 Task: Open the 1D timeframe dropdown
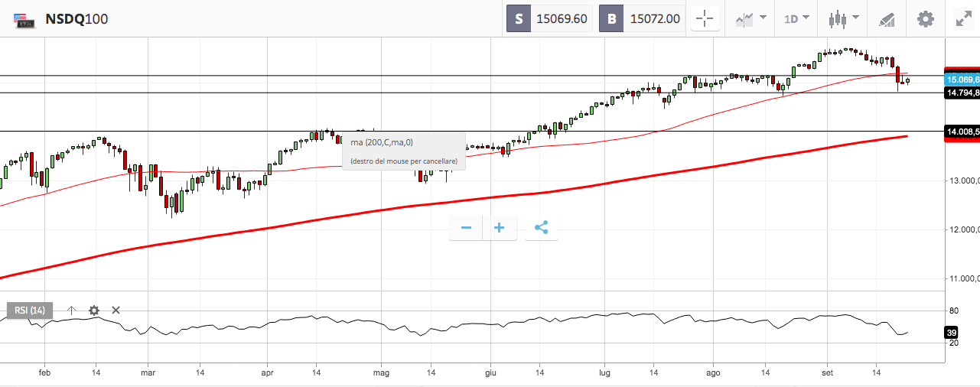(796, 18)
